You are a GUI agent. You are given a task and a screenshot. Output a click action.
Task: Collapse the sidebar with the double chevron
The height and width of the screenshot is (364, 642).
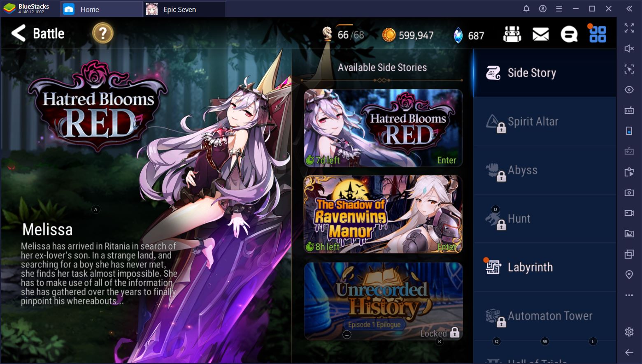[629, 8]
